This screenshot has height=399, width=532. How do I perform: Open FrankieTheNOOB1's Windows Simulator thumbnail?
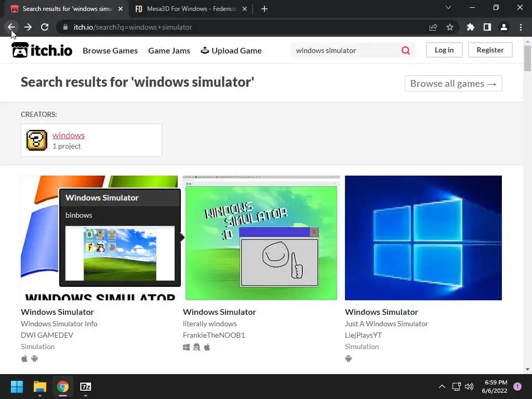(x=261, y=238)
